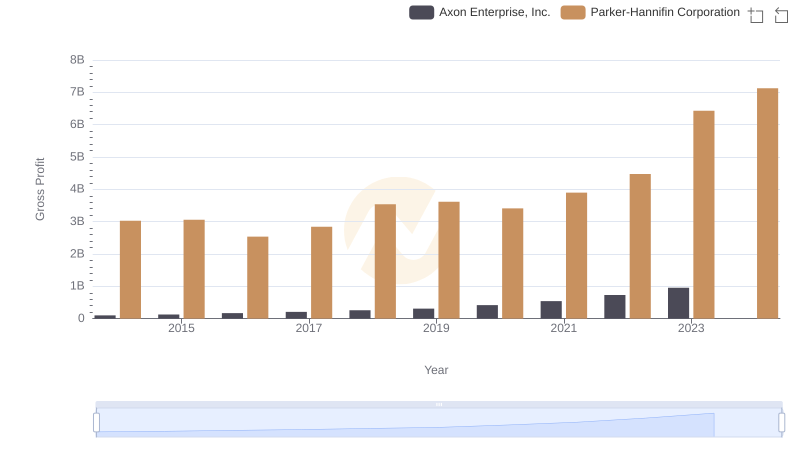The image size is (800, 461).
Task: Click the Axon Enterprise bar for 2023
Action: [x=679, y=303]
